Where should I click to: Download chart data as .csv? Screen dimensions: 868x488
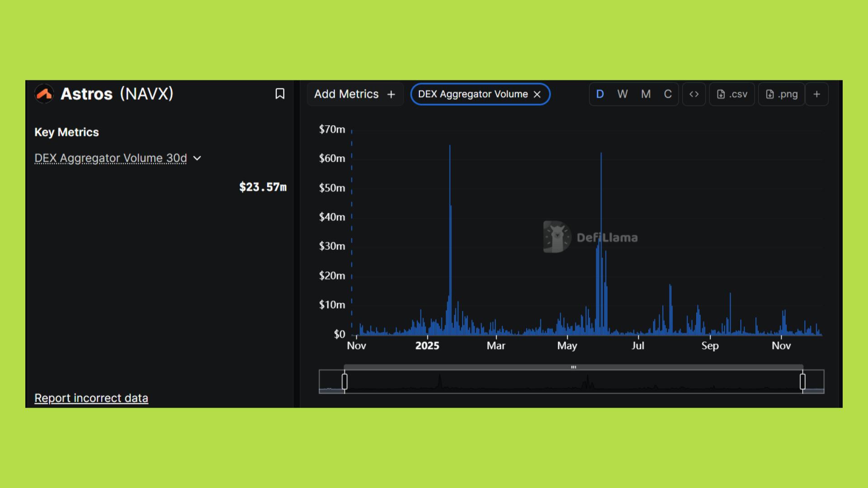click(732, 94)
